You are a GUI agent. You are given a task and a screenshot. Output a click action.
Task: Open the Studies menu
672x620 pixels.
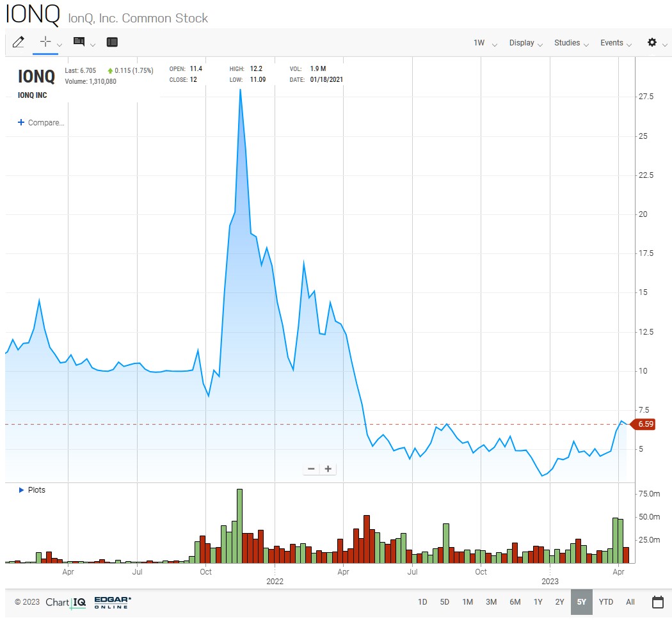click(x=572, y=43)
